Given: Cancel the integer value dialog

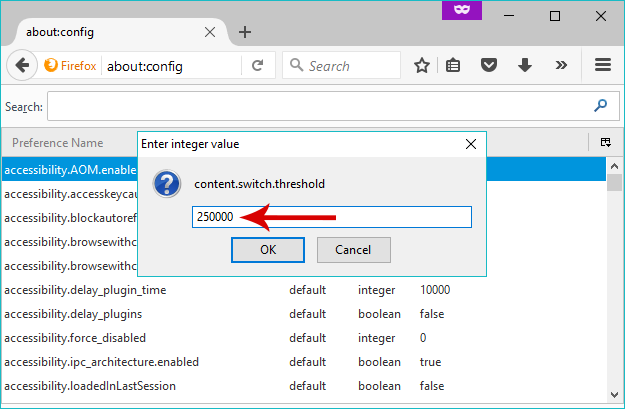Looking at the screenshot, I should (354, 250).
